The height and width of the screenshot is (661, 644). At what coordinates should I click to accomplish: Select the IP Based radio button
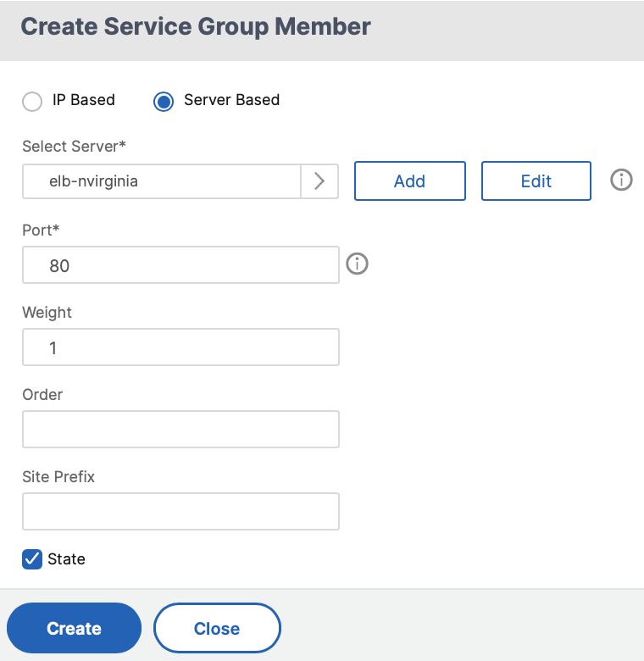click(32, 102)
